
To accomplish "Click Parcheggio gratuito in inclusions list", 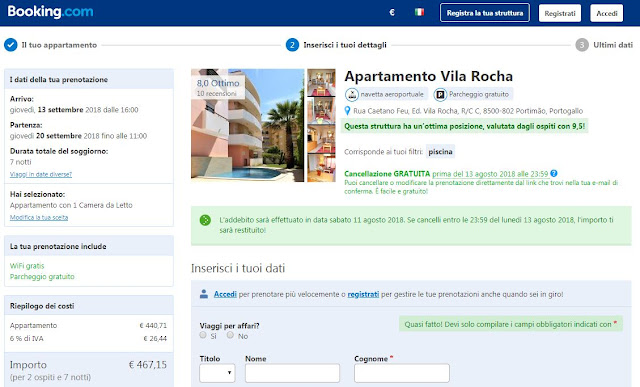I will click(x=42, y=276).
